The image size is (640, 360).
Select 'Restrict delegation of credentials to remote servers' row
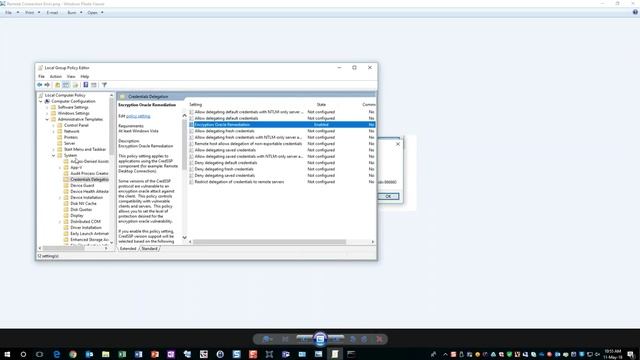tap(282, 182)
